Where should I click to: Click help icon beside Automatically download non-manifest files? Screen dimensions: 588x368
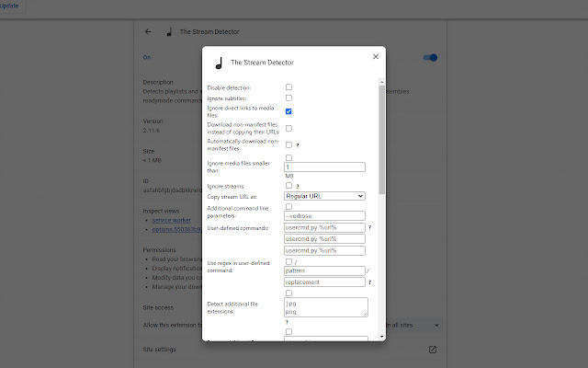point(299,144)
